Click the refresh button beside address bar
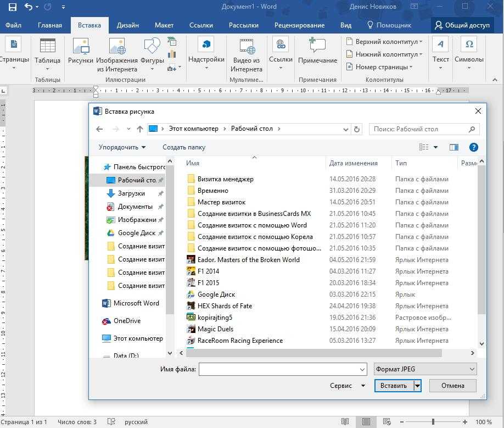This screenshot has width=504, height=428. (357, 129)
